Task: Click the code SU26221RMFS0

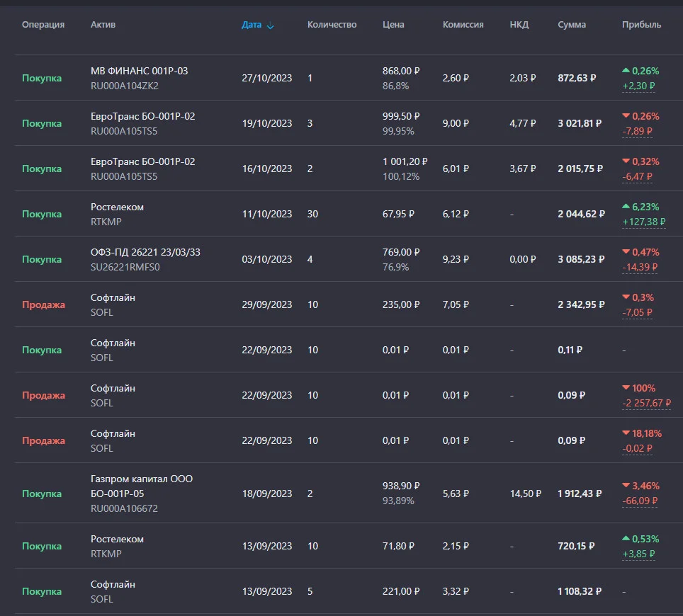Action: pyautogui.click(x=125, y=267)
